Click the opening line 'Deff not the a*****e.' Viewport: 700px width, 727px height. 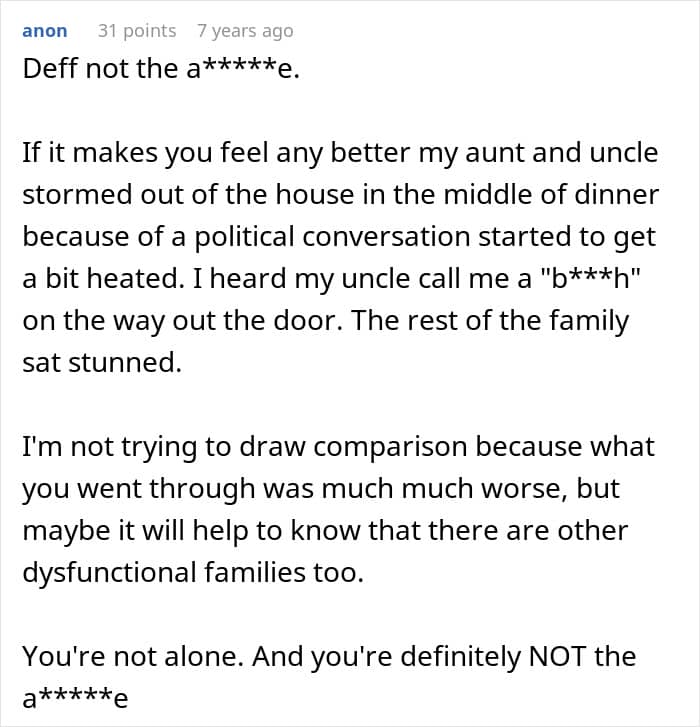pyautogui.click(x=161, y=71)
